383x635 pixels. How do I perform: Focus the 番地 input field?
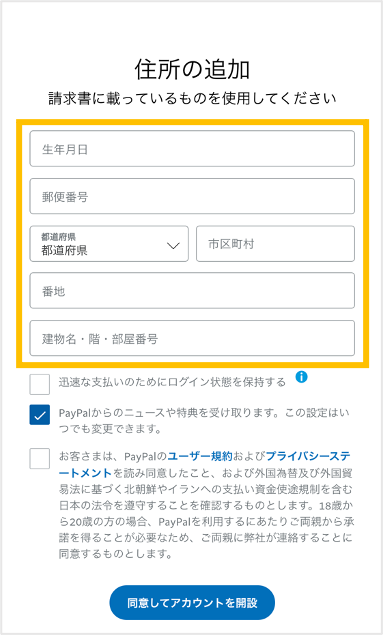(192, 291)
